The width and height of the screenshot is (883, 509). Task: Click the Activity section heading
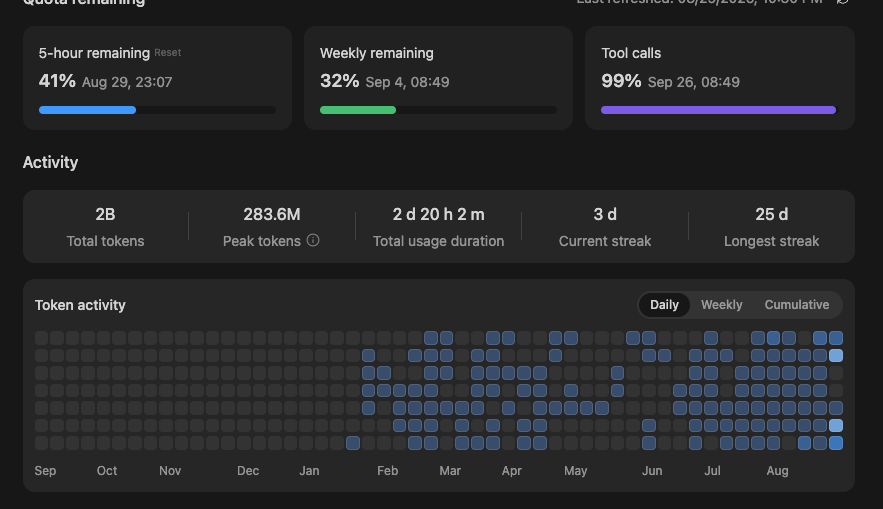coord(50,162)
